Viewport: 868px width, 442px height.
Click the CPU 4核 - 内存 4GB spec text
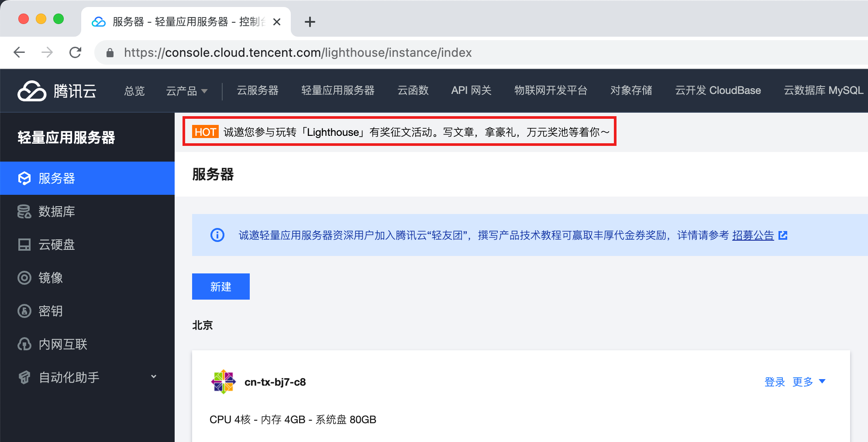click(293, 419)
